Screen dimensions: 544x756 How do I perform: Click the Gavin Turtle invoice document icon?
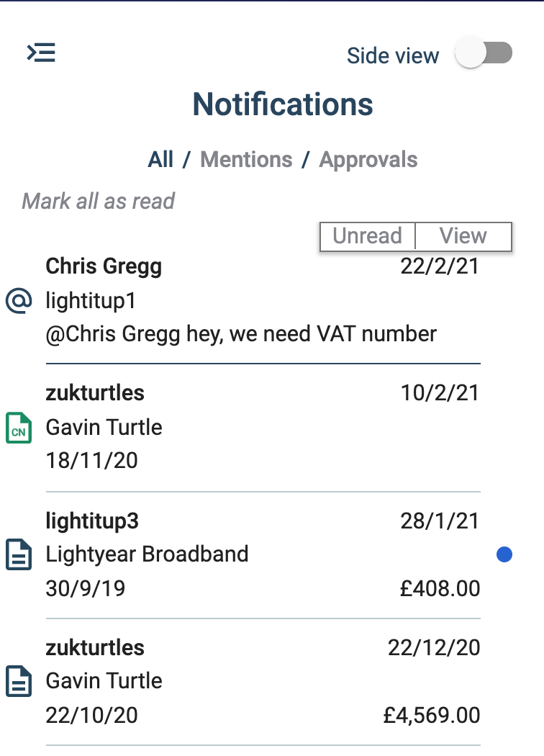click(x=19, y=681)
